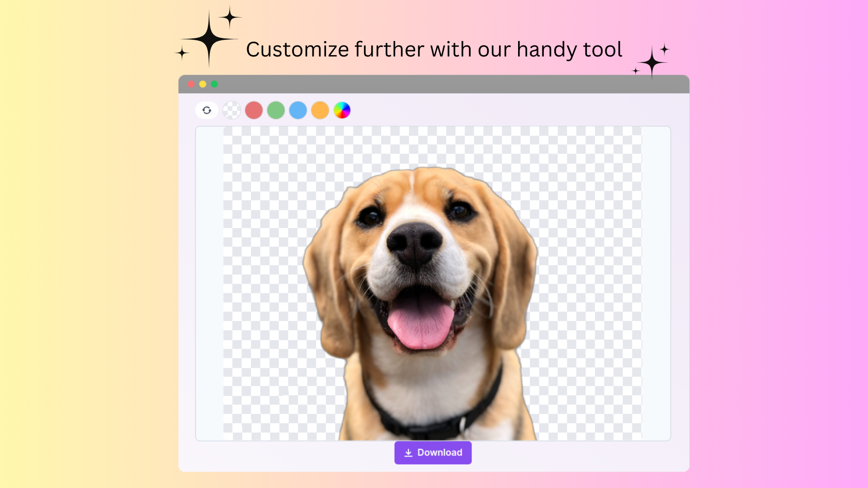Screen dimensions: 868x488
Task: Select the transparent checkerboard background swatch
Action: [x=232, y=110]
